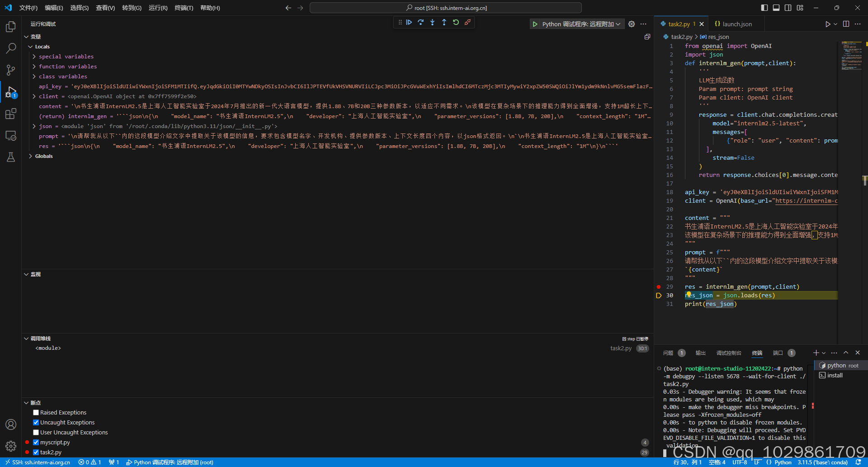Click line and column indicator
This screenshot has width=868, height=467.
(688, 462)
